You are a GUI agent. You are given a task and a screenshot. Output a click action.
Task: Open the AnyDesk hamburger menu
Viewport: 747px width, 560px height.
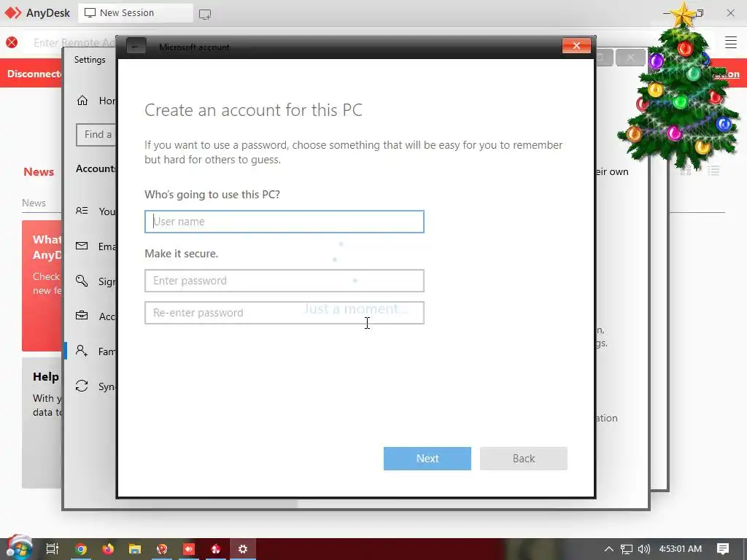click(731, 42)
